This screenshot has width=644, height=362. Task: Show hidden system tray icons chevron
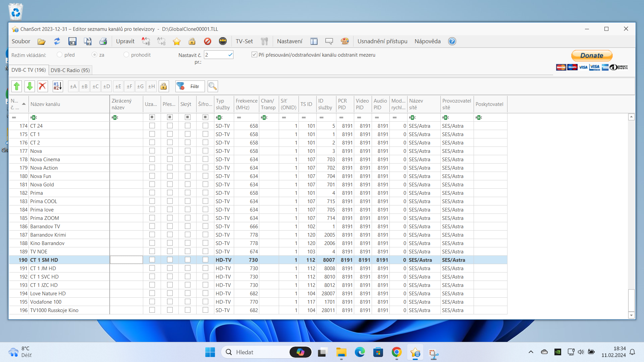click(531, 352)
